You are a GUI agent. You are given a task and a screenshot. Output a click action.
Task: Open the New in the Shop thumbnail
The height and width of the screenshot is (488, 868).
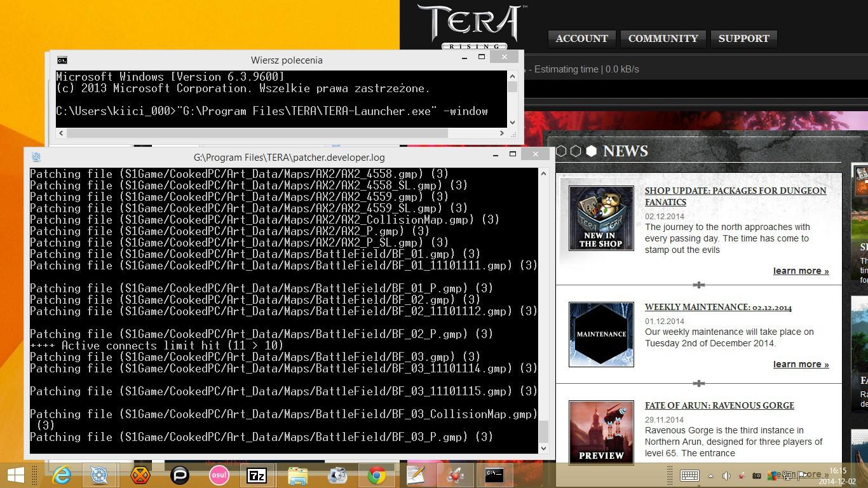click(601, 218)
